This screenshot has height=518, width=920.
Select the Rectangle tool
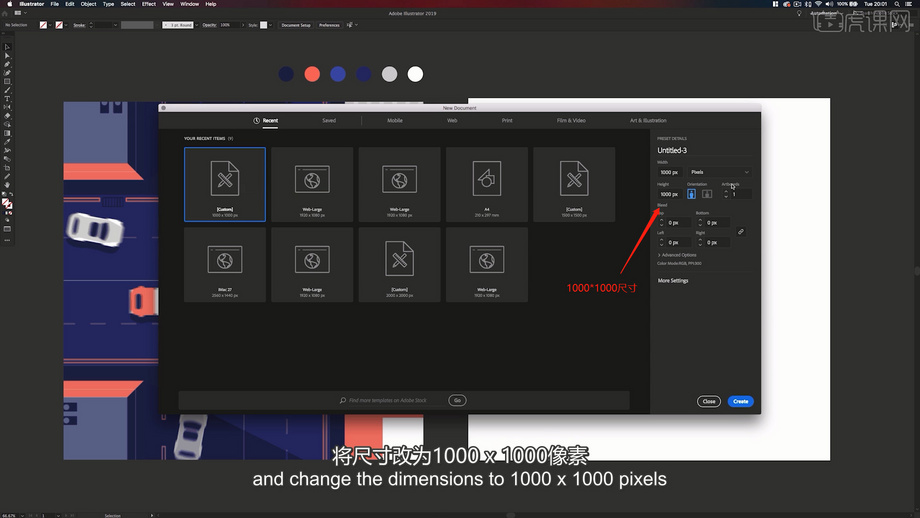coord(7,82)
